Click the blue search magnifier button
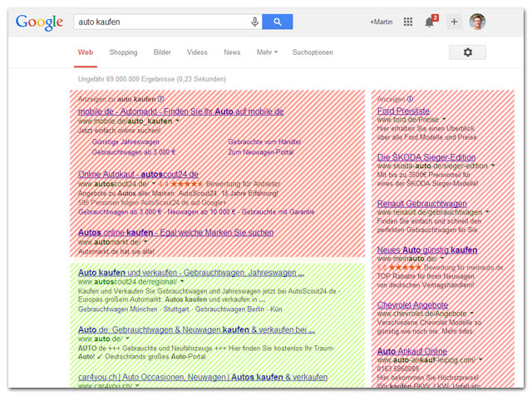Viewport: 532px width, 396px height. coord(277,22)
